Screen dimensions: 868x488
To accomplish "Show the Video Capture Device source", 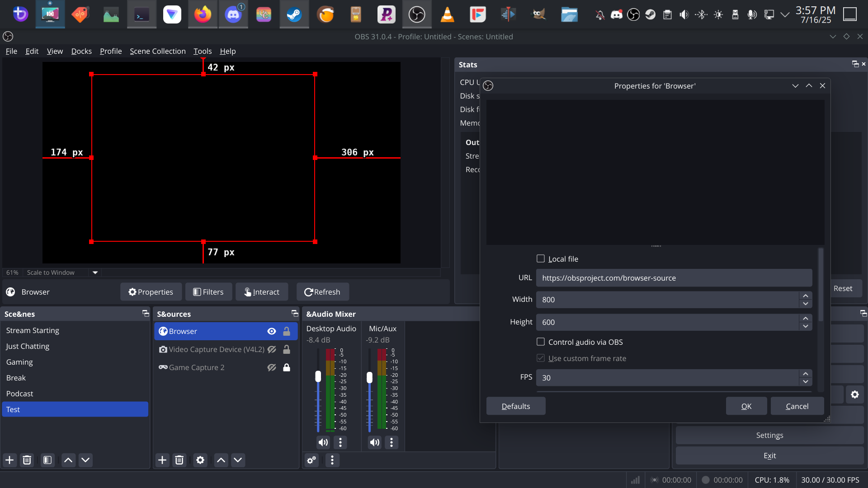I will coord(271,349).
